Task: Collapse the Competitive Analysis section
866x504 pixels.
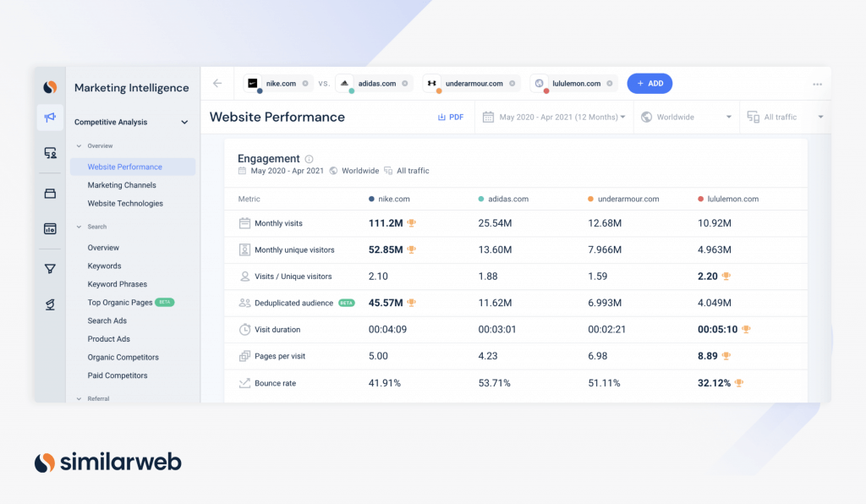Action: [184, 122]
